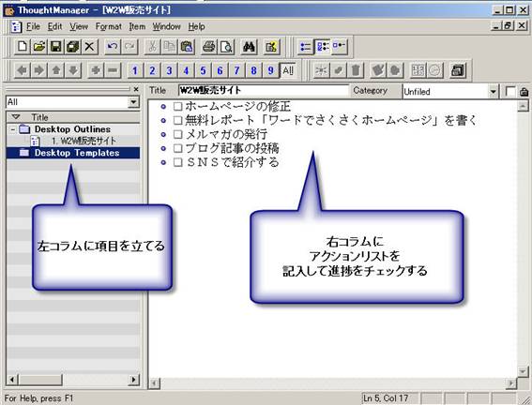Viewport: 532px width, 405px height.
Task: Switch to checkbox list view
Action: pyautogui.click(x=322, y=47)
